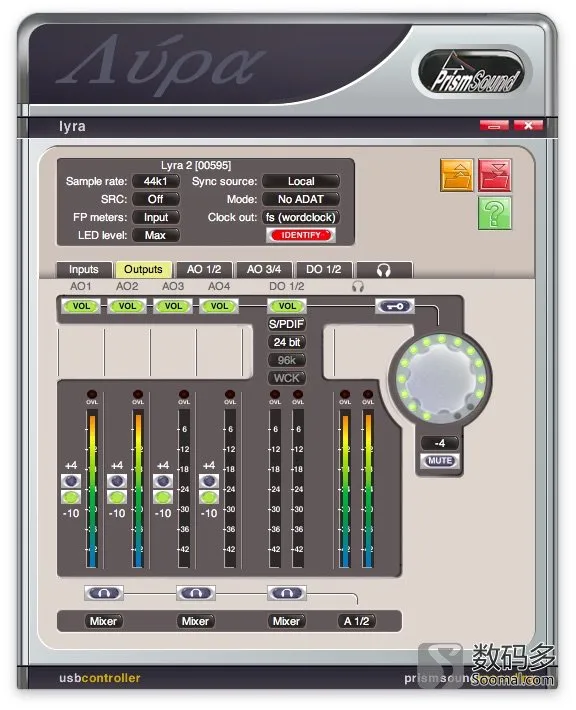Toggle the AO4 VOL button

[219, 306]
